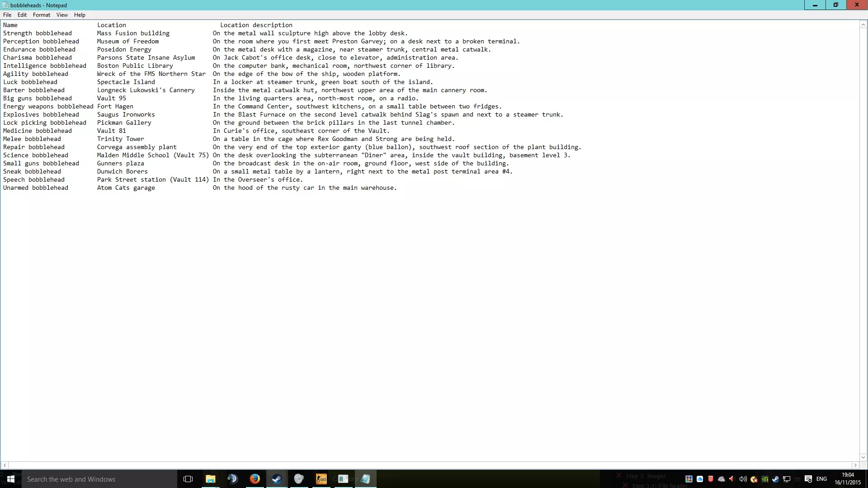Click 'Energy weapons bobblehead' text
Viewport: 868px width, 488px height.
(48, 107)
